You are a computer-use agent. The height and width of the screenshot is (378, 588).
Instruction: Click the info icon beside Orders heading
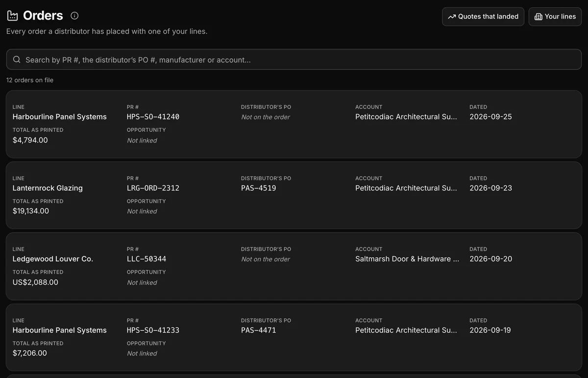[x=74, y=16]
